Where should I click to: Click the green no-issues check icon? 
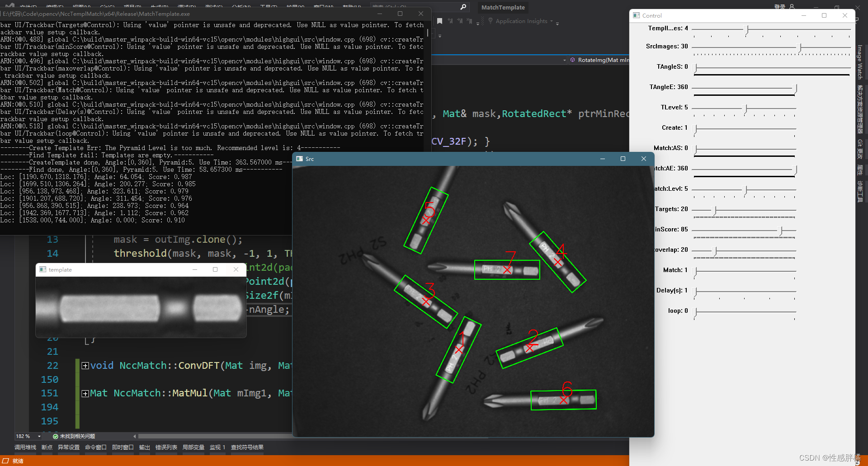[56, 436]
